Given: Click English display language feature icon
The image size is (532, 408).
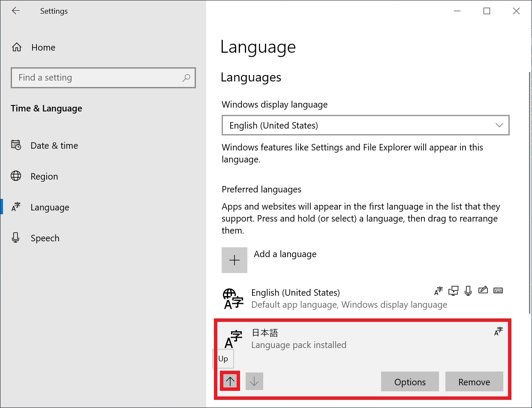Looking at the screenshot, I should tap(439, 291).
